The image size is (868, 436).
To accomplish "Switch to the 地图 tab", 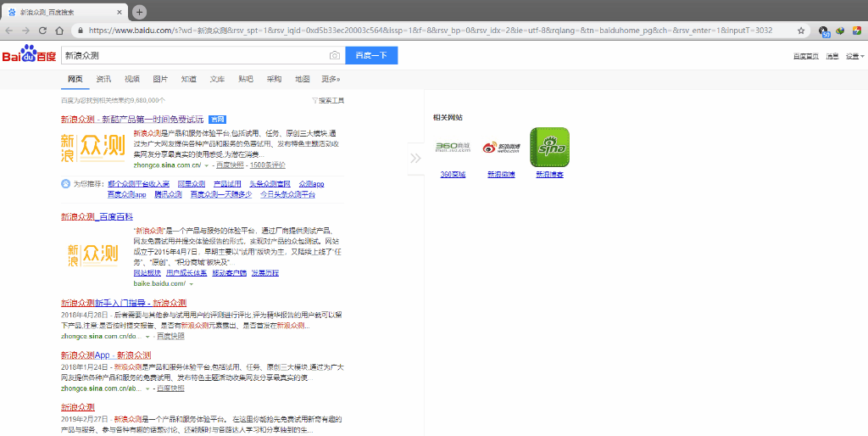I will pyautogui.click(x=303, y=79).
